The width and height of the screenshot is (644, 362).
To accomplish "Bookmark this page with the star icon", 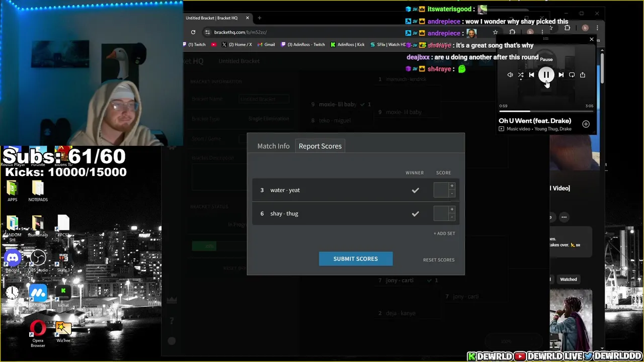I will coord(495,32).
